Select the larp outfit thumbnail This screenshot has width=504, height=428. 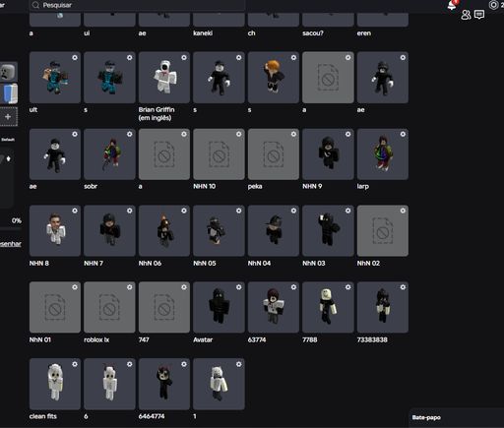(x=383, y=154)
